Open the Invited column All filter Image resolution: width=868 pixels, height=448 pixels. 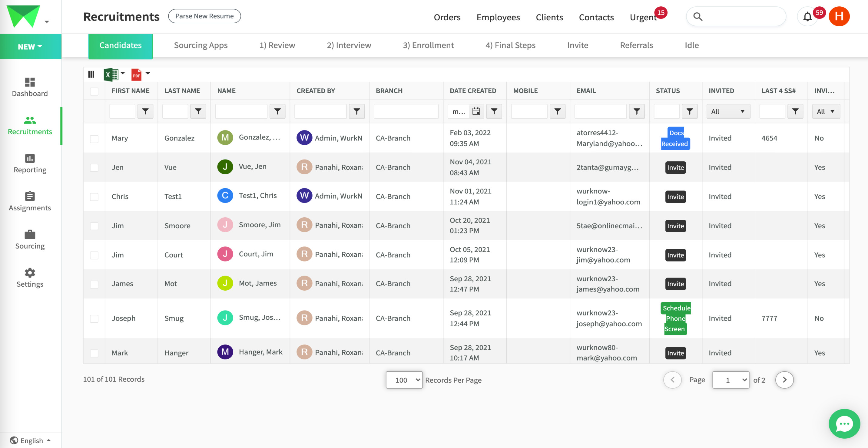tap(728, 111)
